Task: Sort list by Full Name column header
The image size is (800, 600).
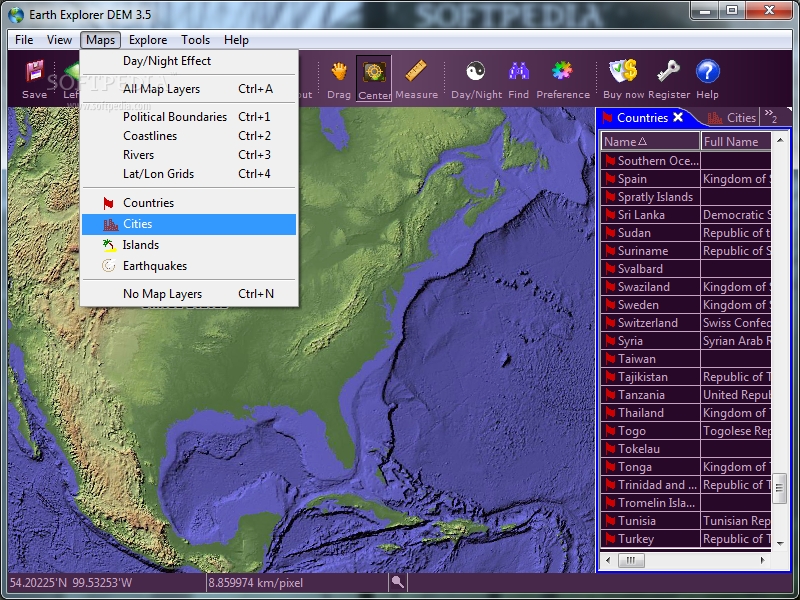Action: tap(736, 141)
